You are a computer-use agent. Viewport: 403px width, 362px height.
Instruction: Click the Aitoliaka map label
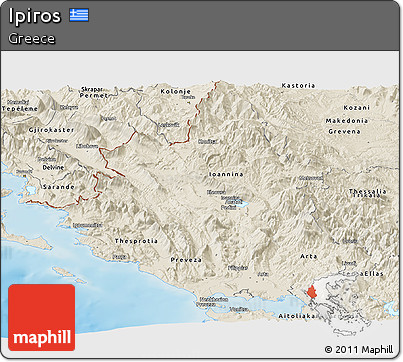pyautogui.click(x=297, y=316)
